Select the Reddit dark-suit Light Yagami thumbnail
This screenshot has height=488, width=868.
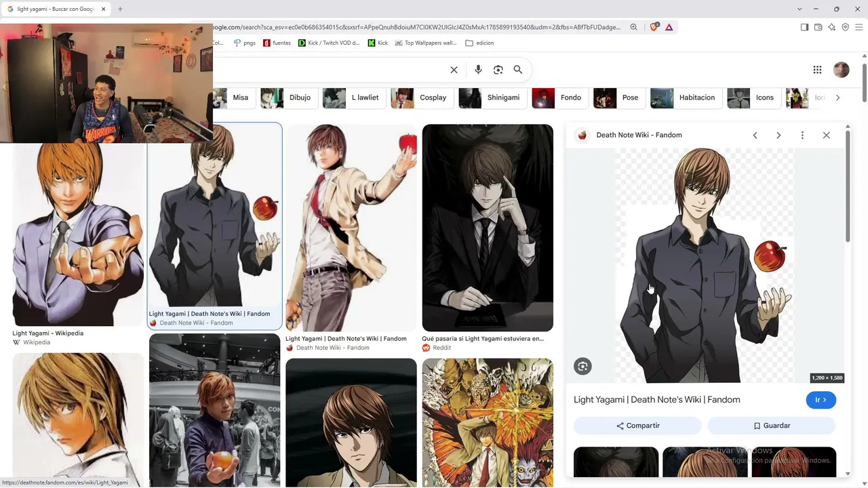[488, 228]
